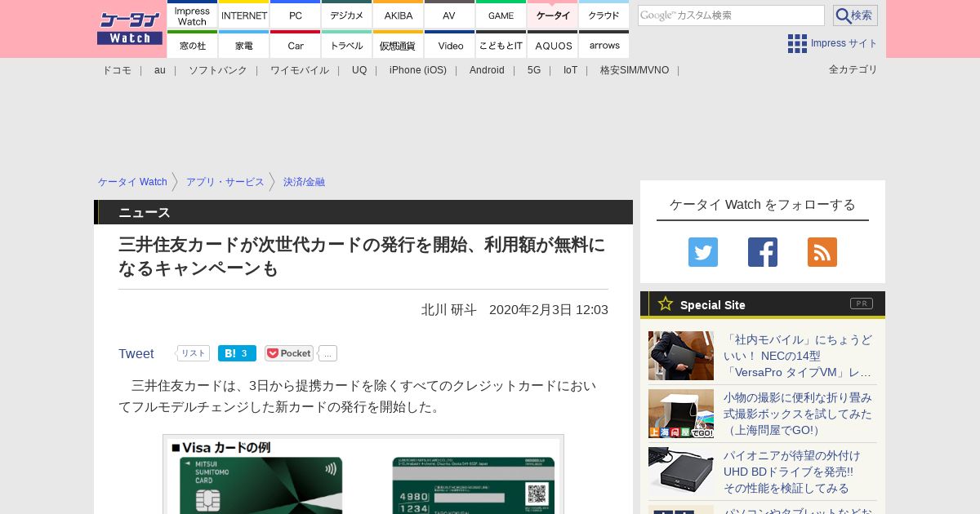980x514 pixels.
Task: Open the 折り畳み式撮影ボックス article thumbnail
Action: click(681, 414)
